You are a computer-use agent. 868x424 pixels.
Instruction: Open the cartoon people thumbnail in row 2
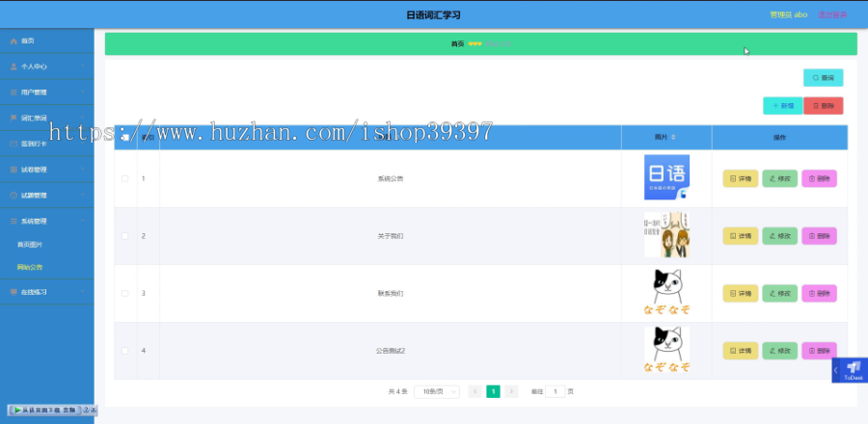click(666, 235)
